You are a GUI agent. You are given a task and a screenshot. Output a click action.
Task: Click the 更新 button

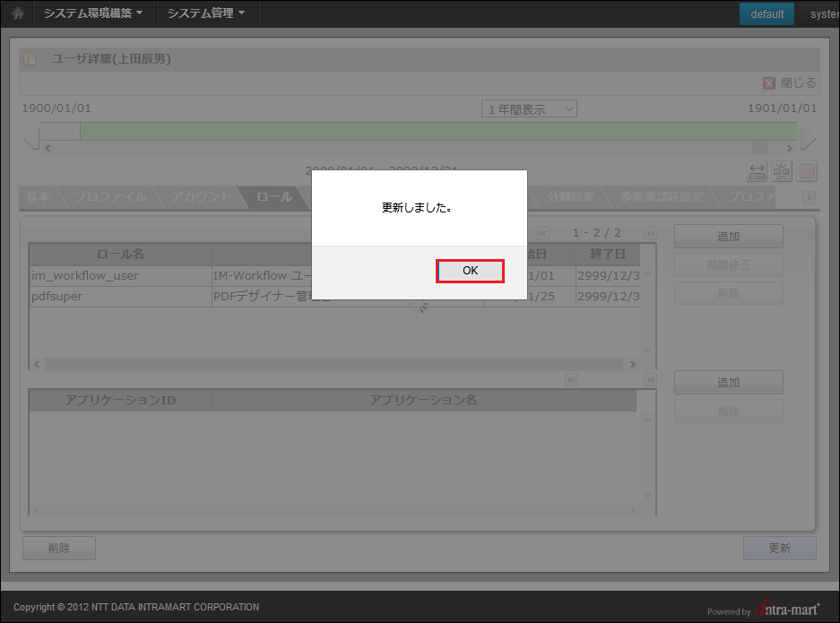tap(779, 548)
